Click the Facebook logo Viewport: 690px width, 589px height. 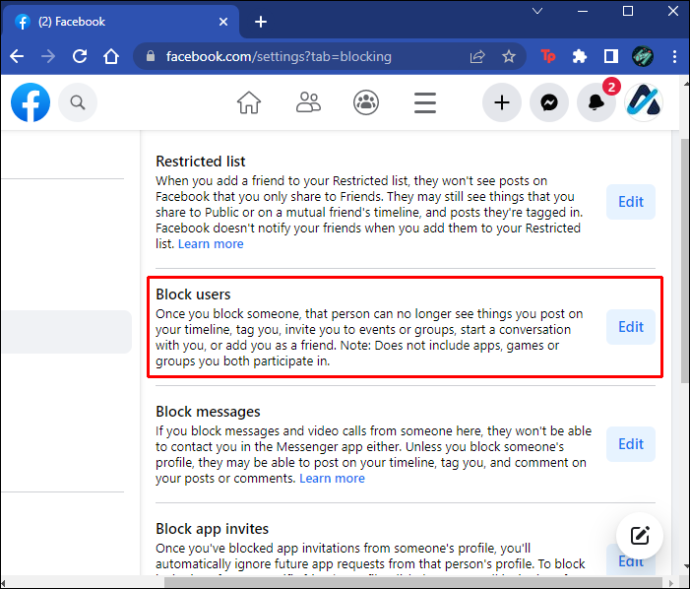tap(30, 103)
